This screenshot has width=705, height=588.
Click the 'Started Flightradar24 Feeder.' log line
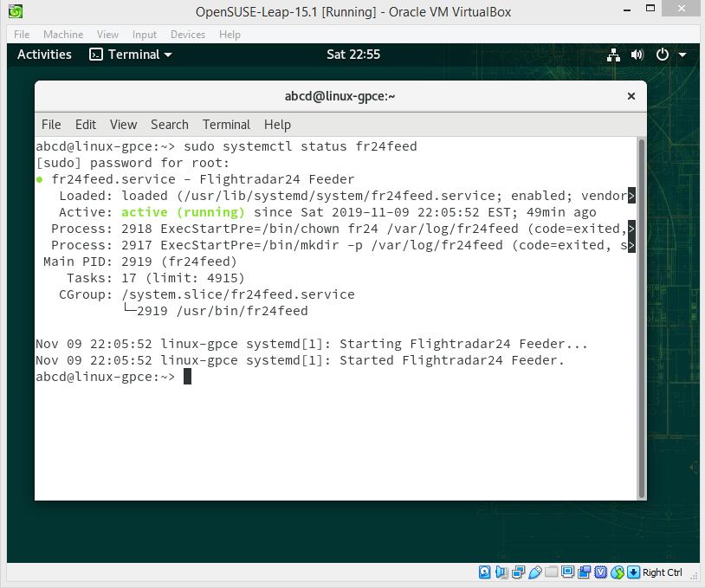coord(300,360)
